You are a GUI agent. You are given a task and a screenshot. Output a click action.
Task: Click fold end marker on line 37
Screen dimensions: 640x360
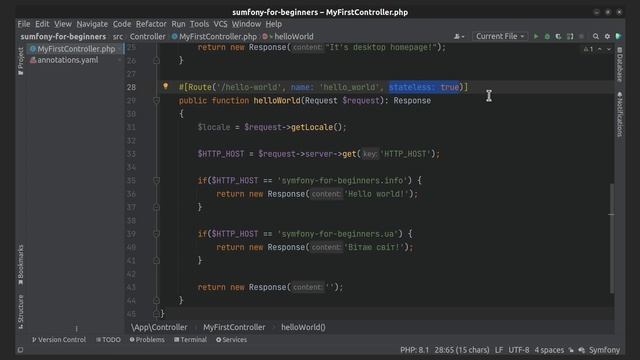click(156, 207)
